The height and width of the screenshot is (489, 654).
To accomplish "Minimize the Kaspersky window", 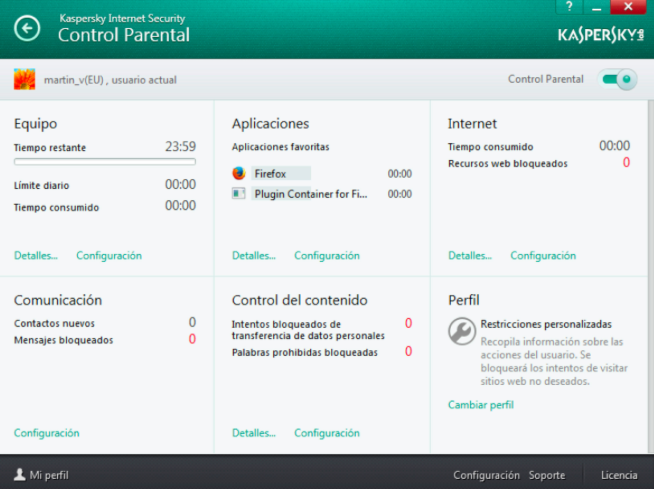I will coord(596,7).
